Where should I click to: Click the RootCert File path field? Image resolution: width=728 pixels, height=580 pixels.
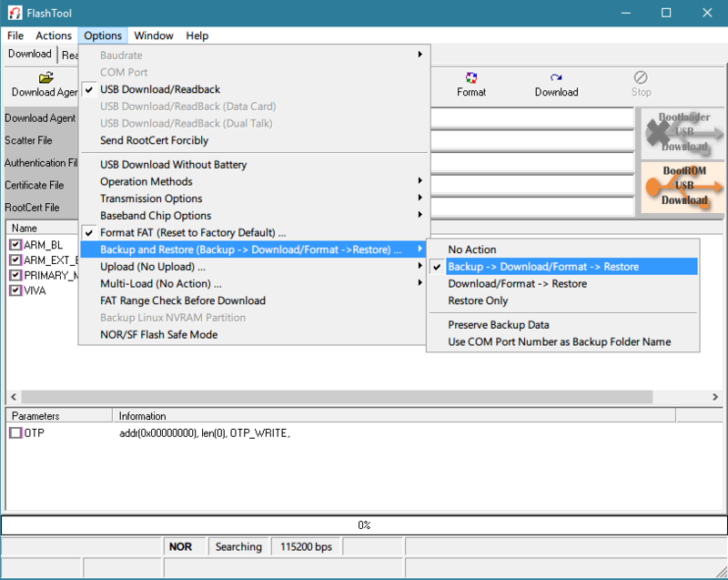(x=532, y=207)
